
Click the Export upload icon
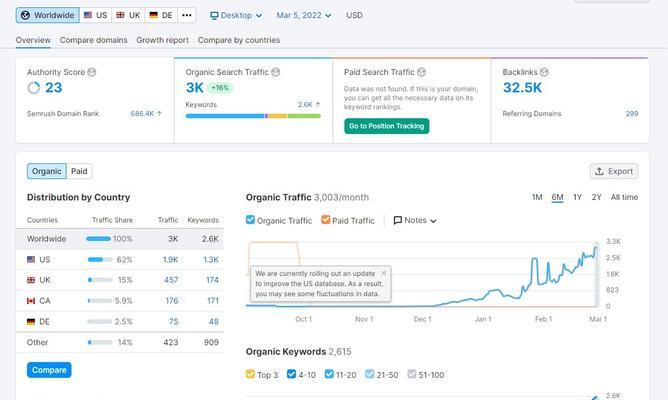coord(599,171)
